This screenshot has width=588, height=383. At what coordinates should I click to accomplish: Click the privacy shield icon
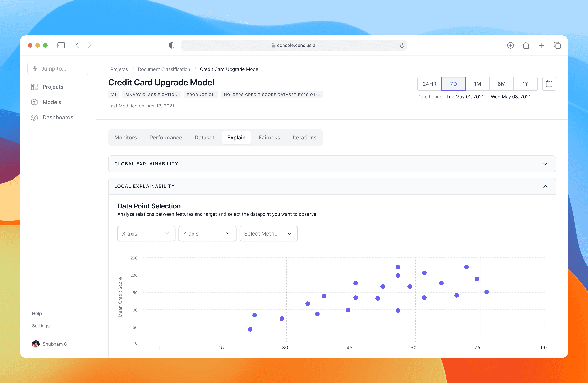172,45
